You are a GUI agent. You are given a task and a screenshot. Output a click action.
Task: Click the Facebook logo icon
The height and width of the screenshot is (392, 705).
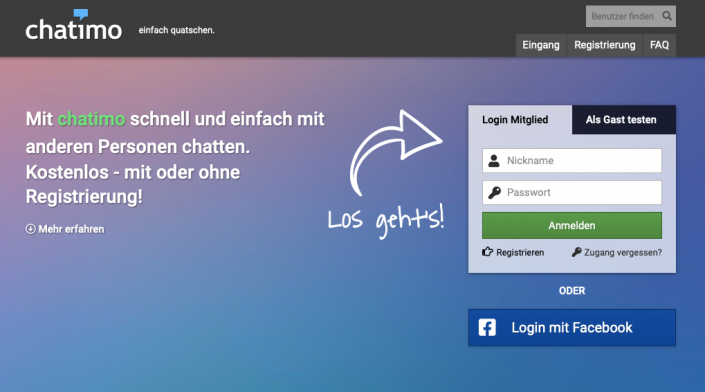[487, 328]
